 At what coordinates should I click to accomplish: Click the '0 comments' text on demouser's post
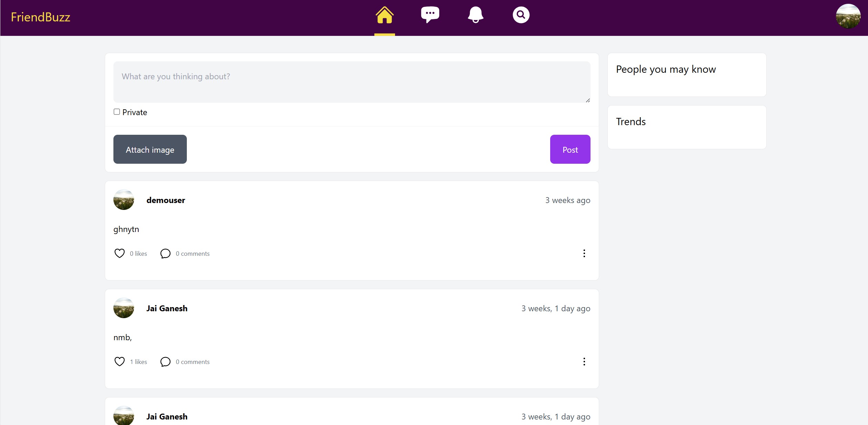[192, 254]
